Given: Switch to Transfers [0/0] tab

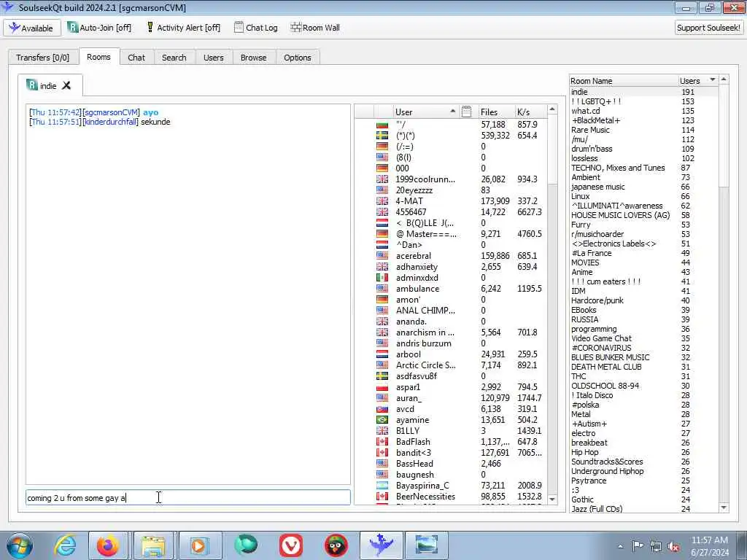Looking at the screenshot, I should click(42, 58).
